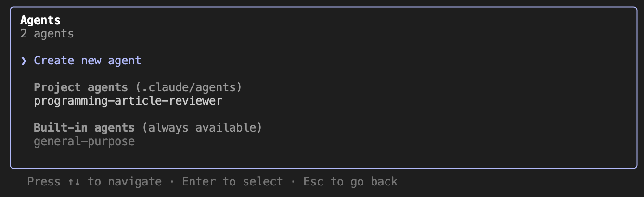Click the Agents panel title
This screenshot has height=197, width=644.
tap(40, 20)
